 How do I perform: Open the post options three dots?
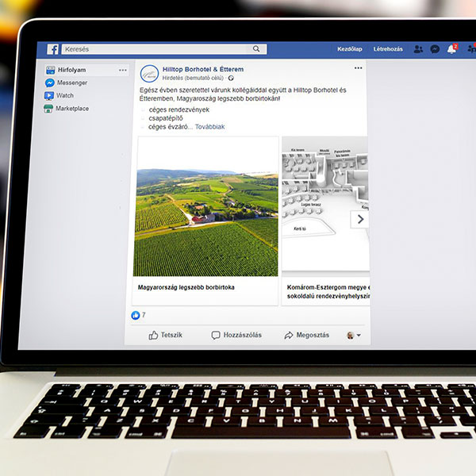(x=359, y=68)
